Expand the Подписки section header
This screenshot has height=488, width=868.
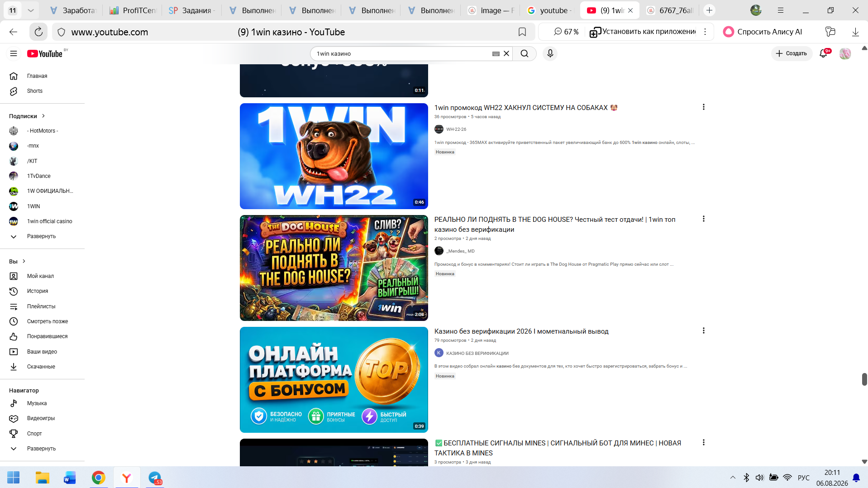pos(27,116)
